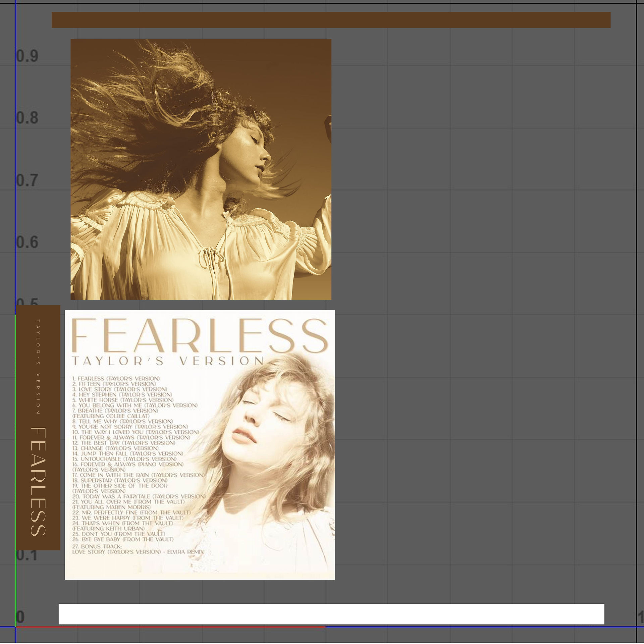Click track "3. Love Story (Taylor's Version)"
This screenshot has height=644, width=644.
point(120,389)
